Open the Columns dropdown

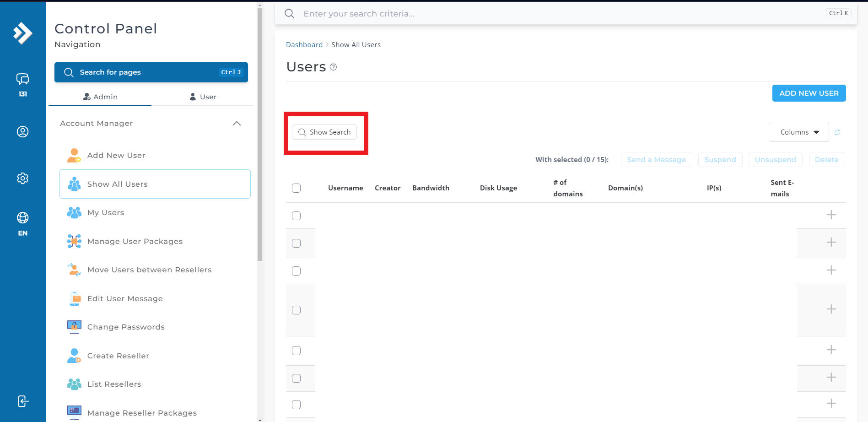tap(798, 132)
